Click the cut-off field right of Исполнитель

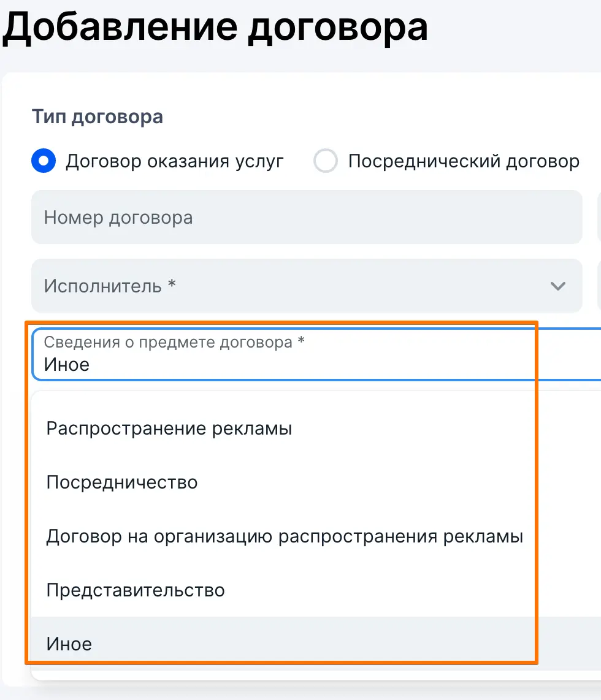click(599, 286)
